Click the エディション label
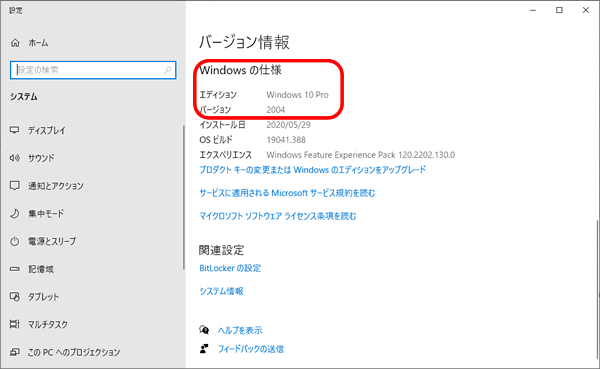This screenshot has height=369, width=600. click(218, 95)
